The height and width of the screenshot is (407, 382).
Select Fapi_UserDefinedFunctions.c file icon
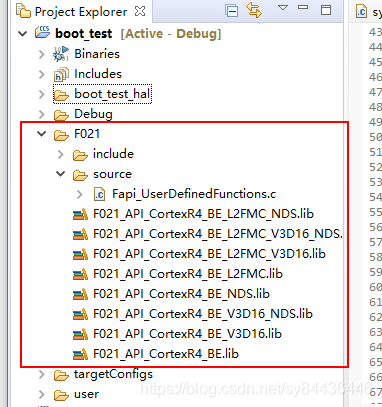(x=99, y=194)
